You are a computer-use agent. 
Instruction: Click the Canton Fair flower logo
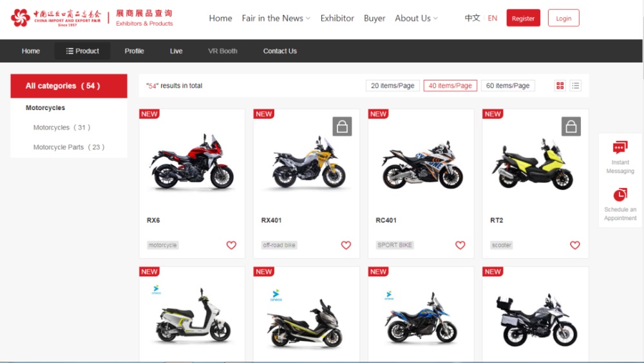tap(21, 17)
